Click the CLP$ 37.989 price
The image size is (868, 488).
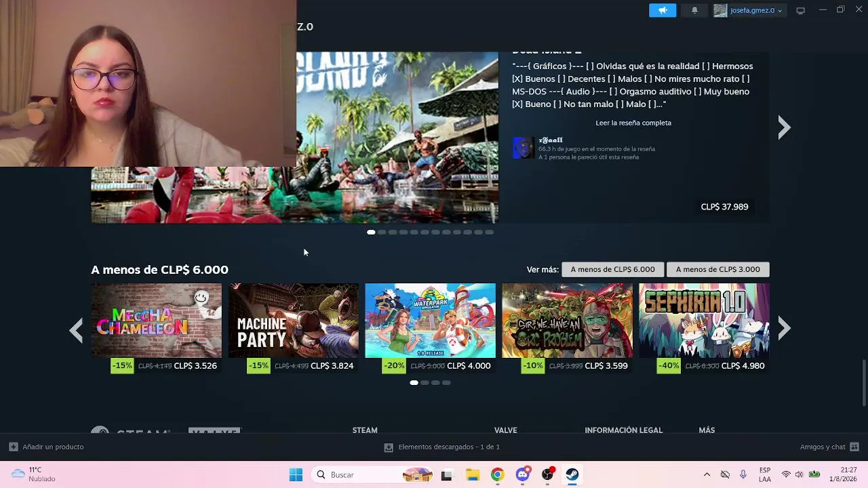pos(724,207)
